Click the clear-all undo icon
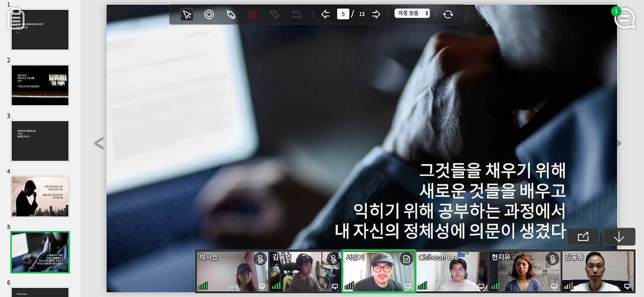Image resolution: width=644 pixels, height=297 pixels. [297, 14]
